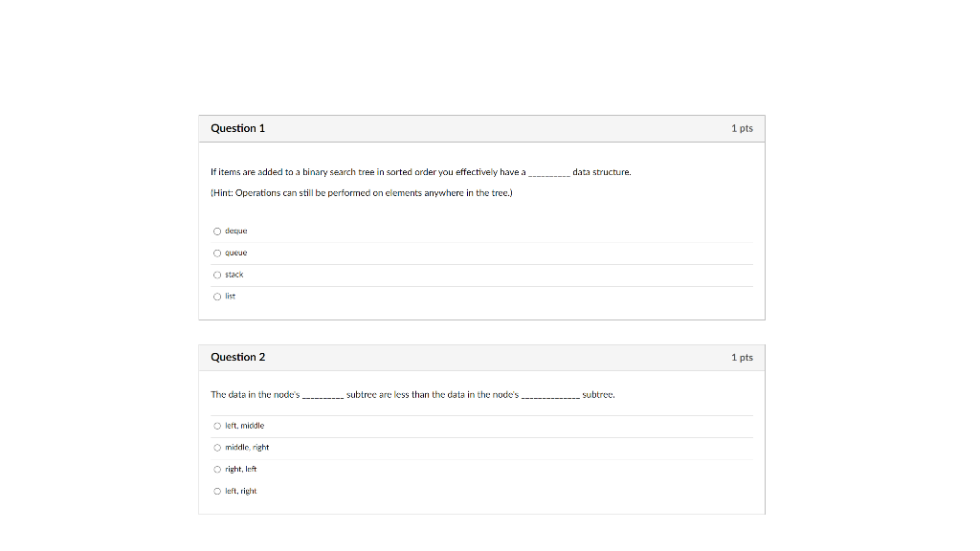Select the 'queue' radio option
980x551 pixels.
point(217,253)
